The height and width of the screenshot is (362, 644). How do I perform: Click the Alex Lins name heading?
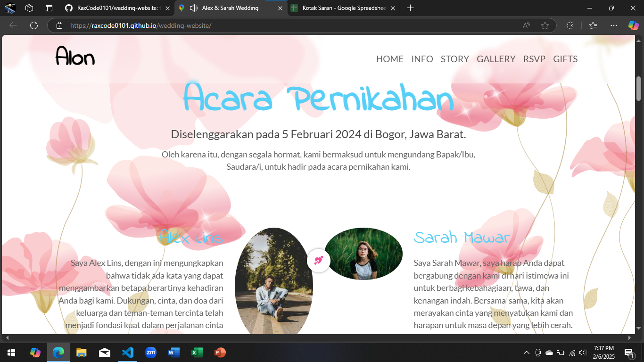click(191, 238)
